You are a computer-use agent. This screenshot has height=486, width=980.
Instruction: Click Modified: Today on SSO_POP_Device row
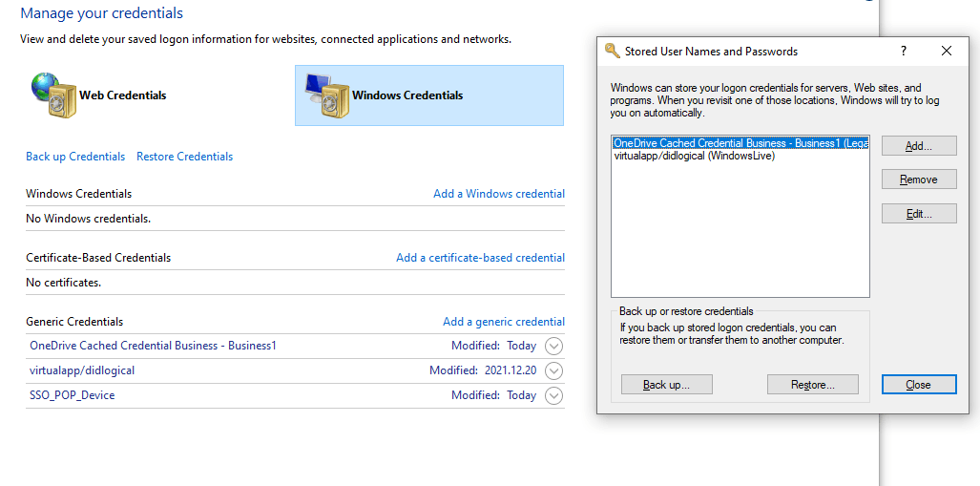(x=493, y=395)
